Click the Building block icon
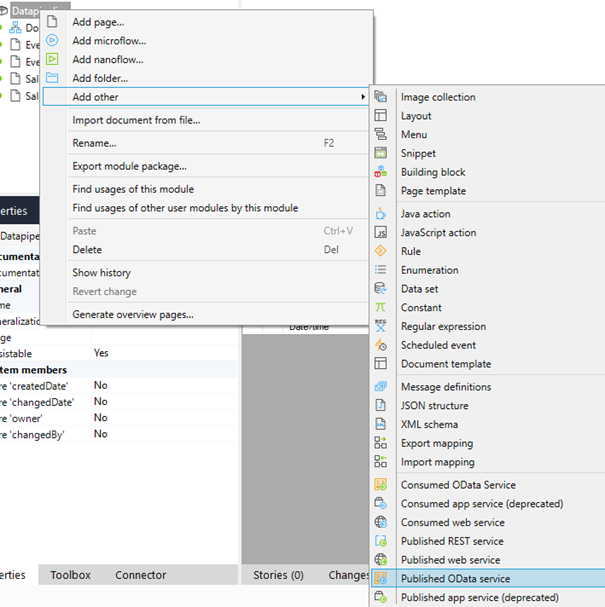This screenshot has height=607, width=605. pos(380,171)
